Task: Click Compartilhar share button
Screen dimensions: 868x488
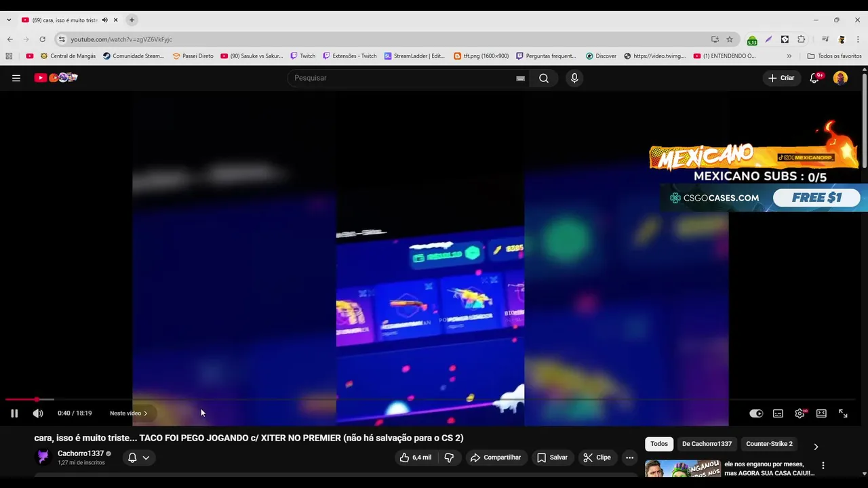Action: click(496, 457)
